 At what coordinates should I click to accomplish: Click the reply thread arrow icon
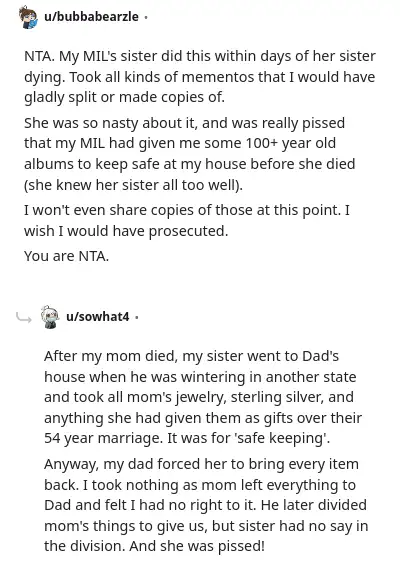click(24, 318)
